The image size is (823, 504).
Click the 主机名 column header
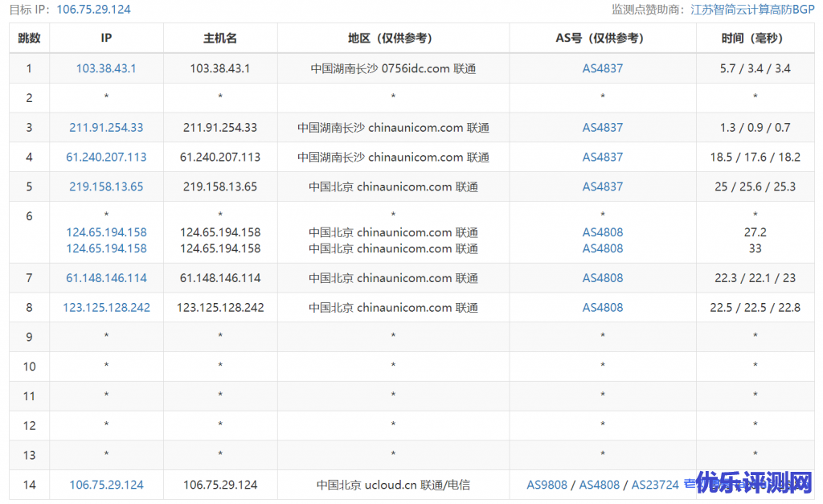coord(220,38)
